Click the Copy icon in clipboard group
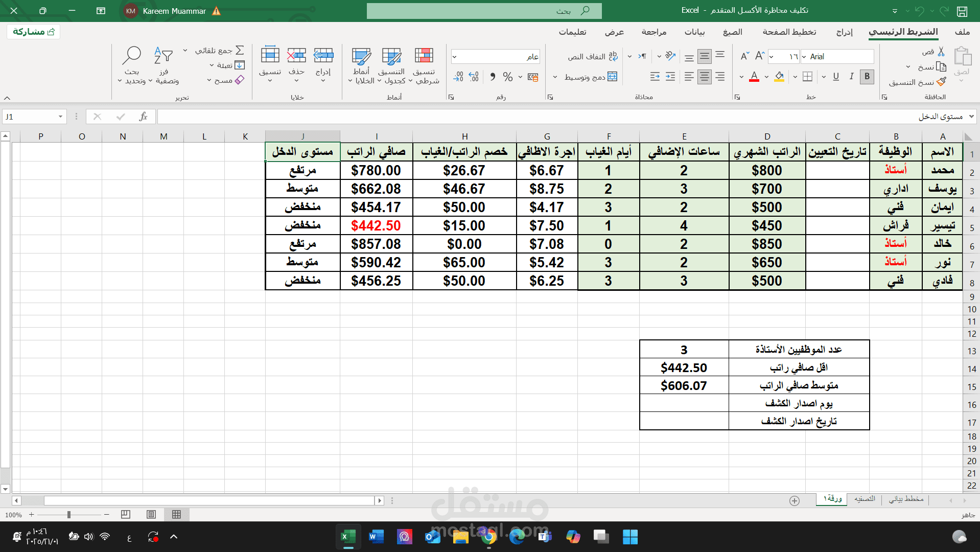The height and width of the screenshot is (552, 980). point(941,67)
